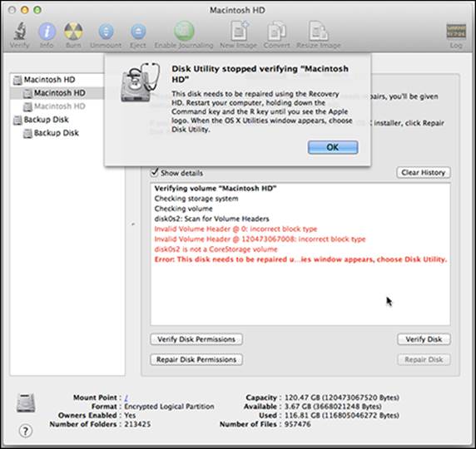Viewport: 476px width, 449px height.
Task: Click Verify Disk Permissions button
Action: (196, 339)
